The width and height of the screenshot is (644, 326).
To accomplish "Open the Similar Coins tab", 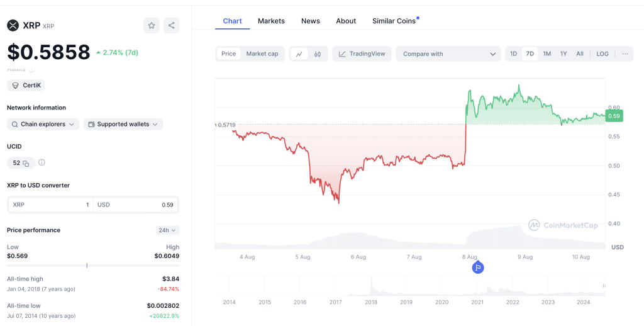I will (x=394, y=21).
